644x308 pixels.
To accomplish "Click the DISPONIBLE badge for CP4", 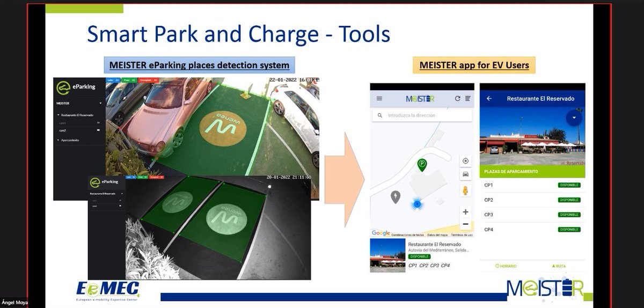I will click(569, 230).
